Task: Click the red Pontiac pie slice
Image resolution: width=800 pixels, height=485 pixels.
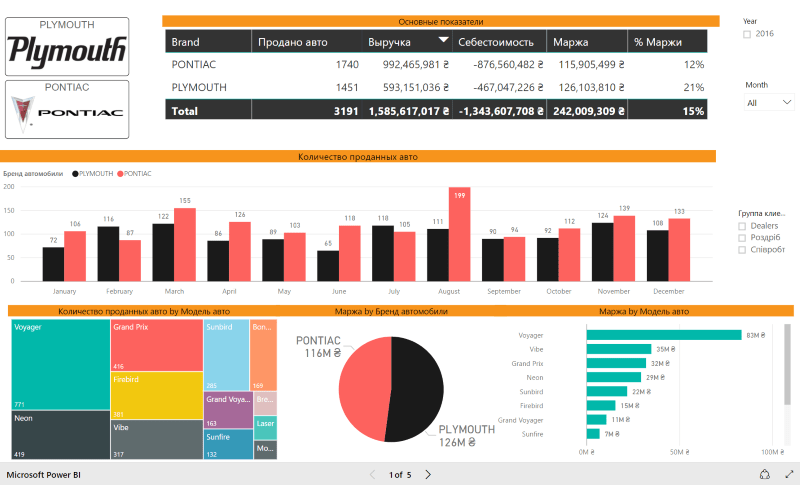Action: point(363,388)
